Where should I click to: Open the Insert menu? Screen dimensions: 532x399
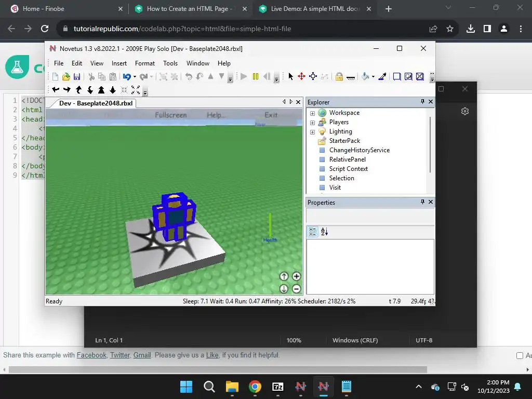(x=119, y=63)
